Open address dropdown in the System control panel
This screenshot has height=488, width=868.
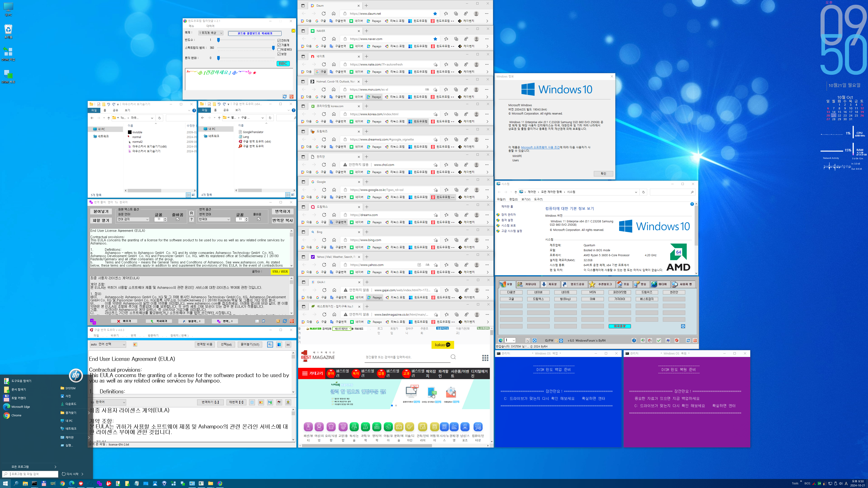[x=636, y=192]
